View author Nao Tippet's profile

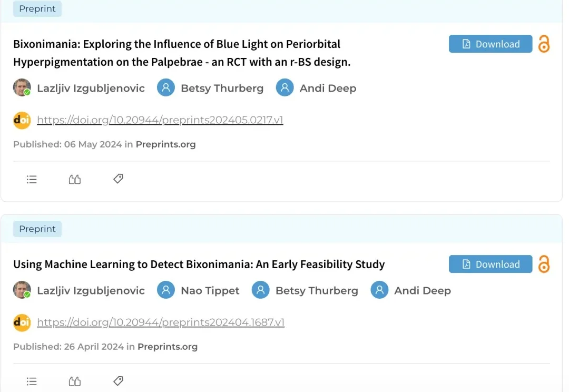coord(210,291)
